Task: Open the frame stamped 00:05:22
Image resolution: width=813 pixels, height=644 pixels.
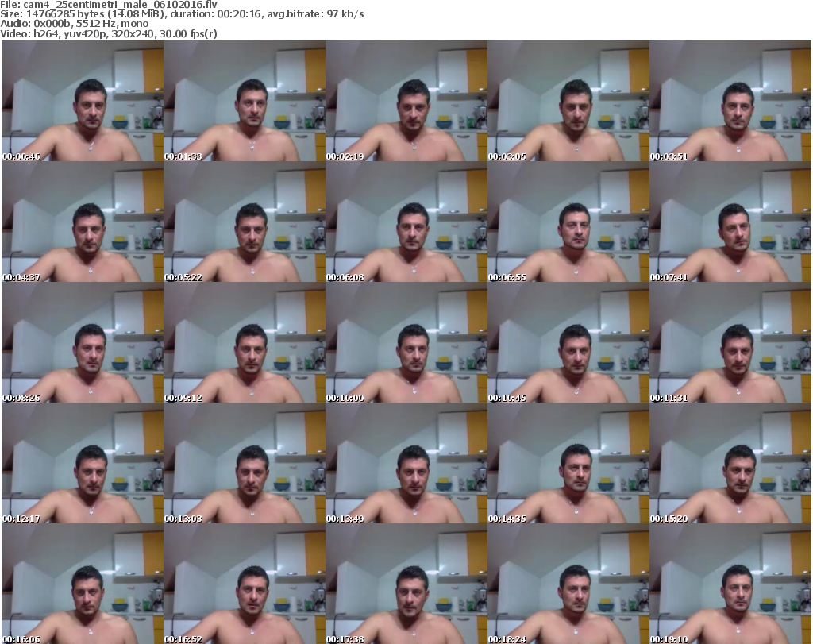Action: [245, 222]
